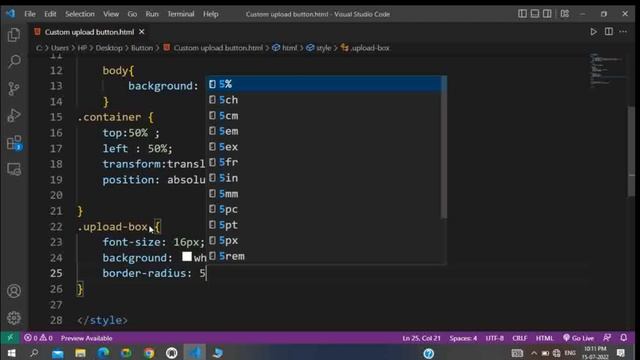
Task: Select the 5ex suggestion
Action: point(325,147)
